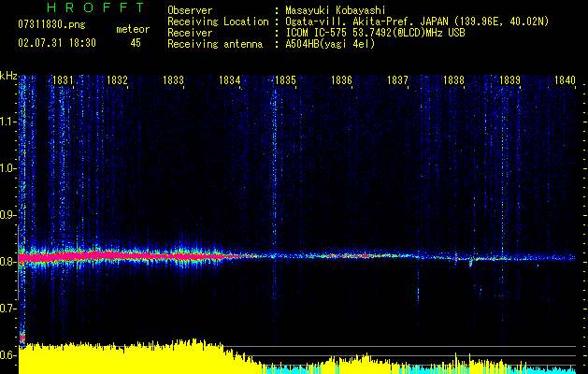Click the 1836 time marker
The image size is (588, 374).
(341, 80)
